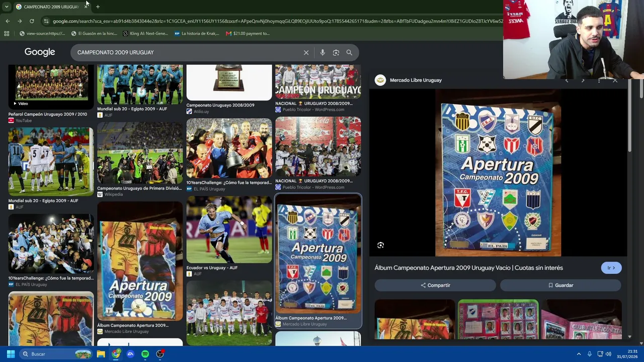
Task: Open the view-source bookmark
Action: pos(42,34)
